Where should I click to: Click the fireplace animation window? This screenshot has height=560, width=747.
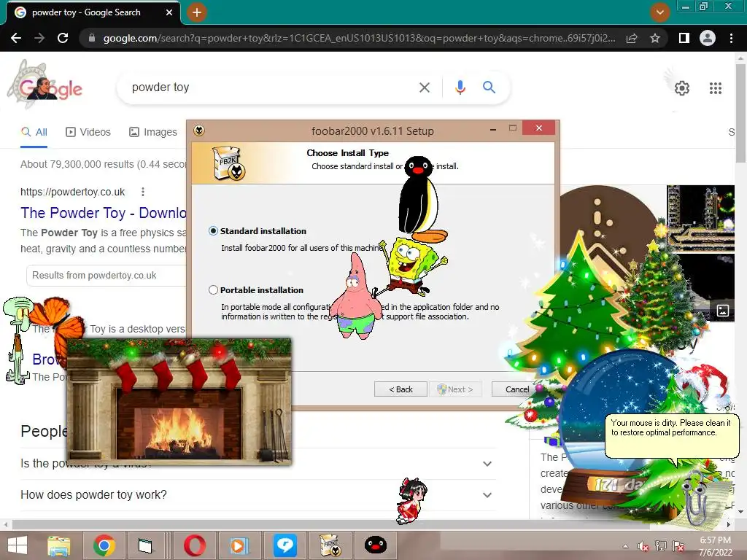179,400
